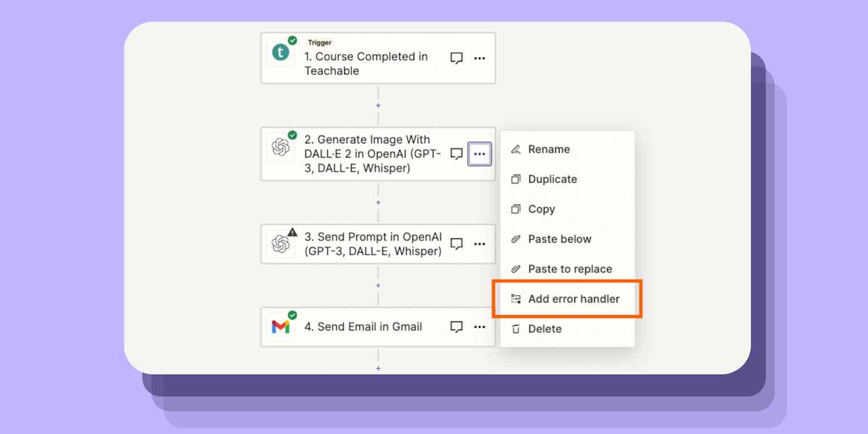
Task: Open the three-dot menu on the Teachable trigger
Action: (480, 58)
